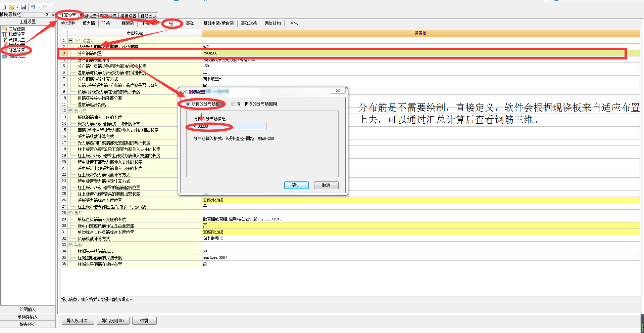Open the 绘图输入 panel
The width and height of the screenshot is (644, 333).
click(28, 309)
